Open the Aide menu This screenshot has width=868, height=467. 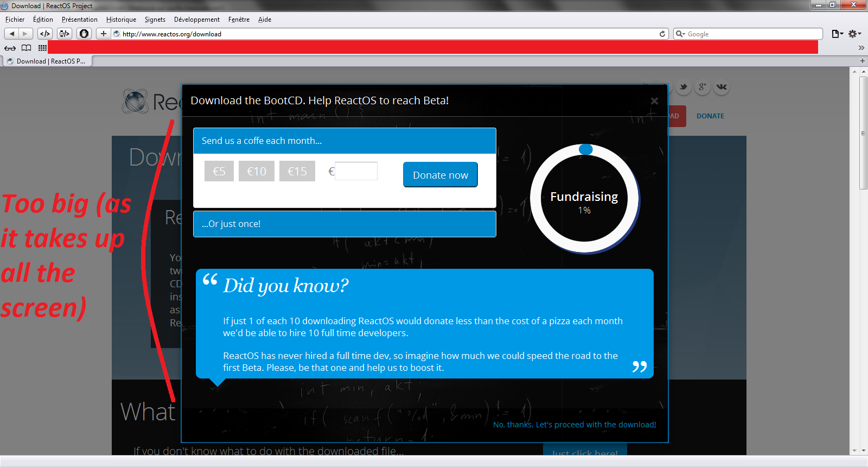tap(265, 20)
